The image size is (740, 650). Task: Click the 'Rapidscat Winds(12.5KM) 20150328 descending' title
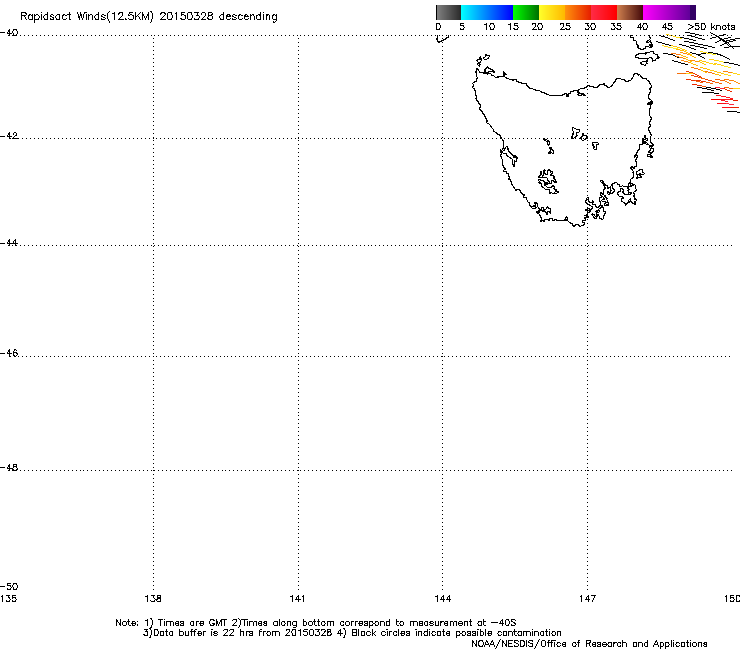(149, 17)
